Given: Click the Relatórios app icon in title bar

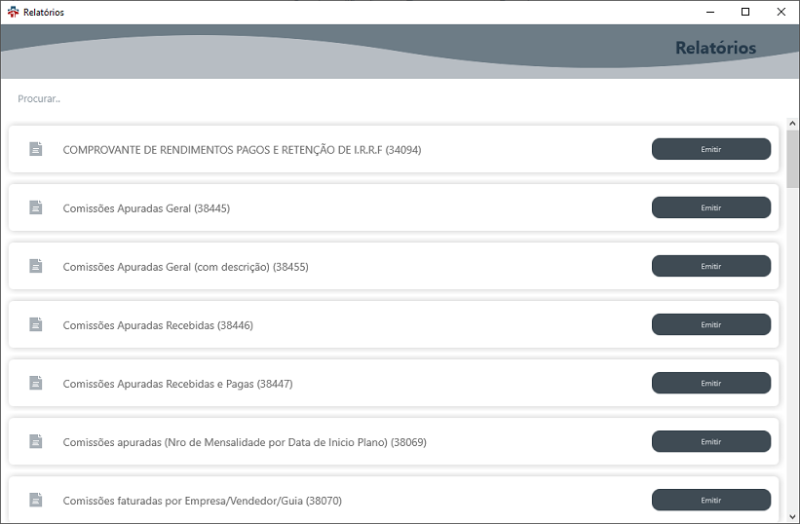Looking at the screenshot, I should pyautogui.click(x=13, y=12).
